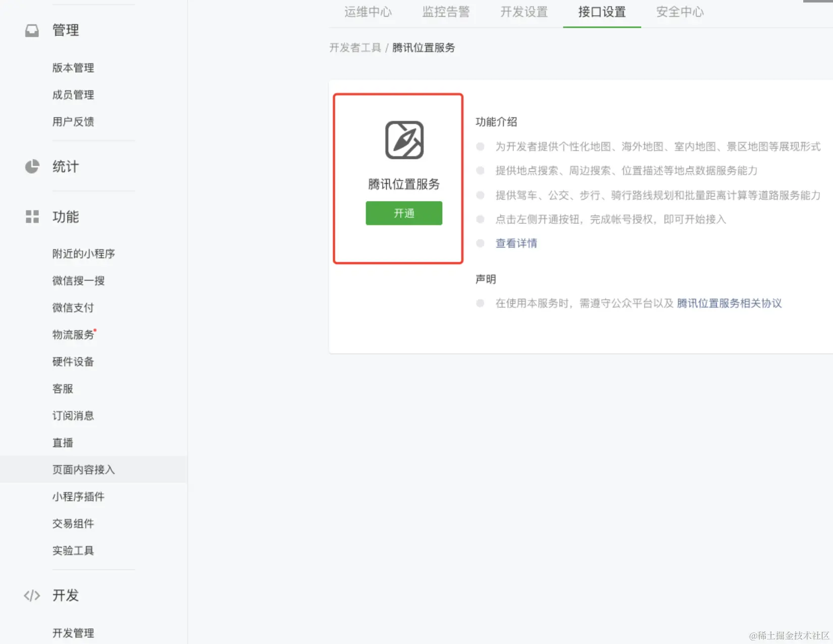Click the 功能 grid icon
The height and width of the screenshot is (644, 833).
[x=32, y=217]
